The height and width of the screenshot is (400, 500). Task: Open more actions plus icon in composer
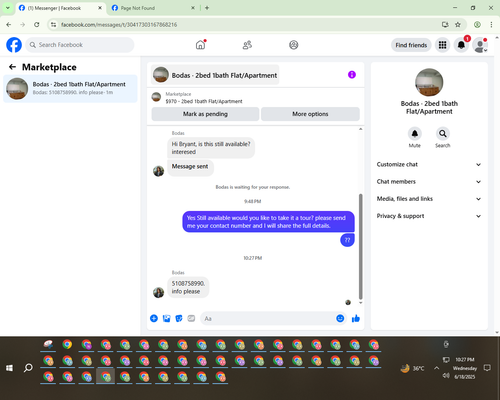(154, 318)
